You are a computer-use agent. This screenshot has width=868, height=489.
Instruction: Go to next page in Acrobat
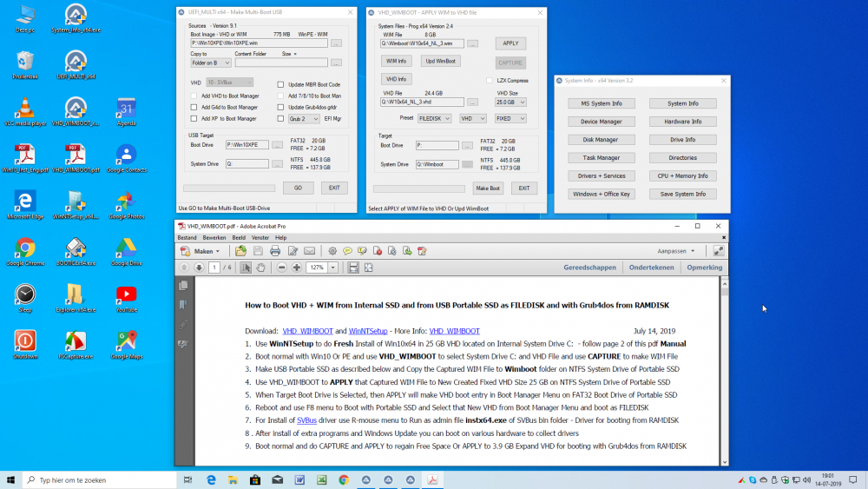199,268
